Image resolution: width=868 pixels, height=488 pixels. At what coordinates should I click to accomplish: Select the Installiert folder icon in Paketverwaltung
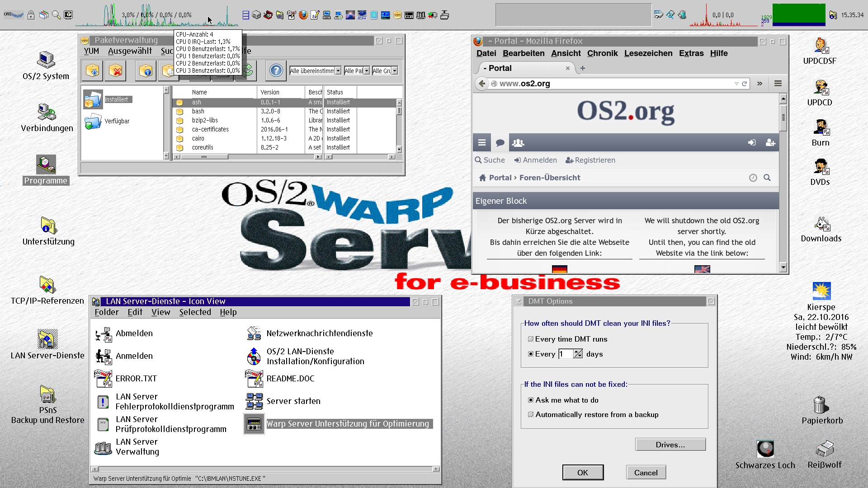pos(93,100)
